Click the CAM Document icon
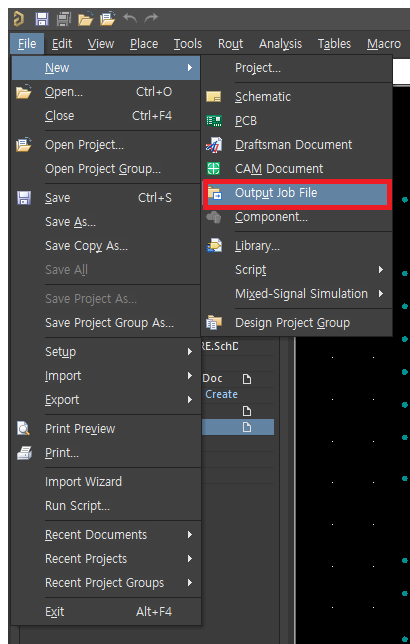 [214, 169]
